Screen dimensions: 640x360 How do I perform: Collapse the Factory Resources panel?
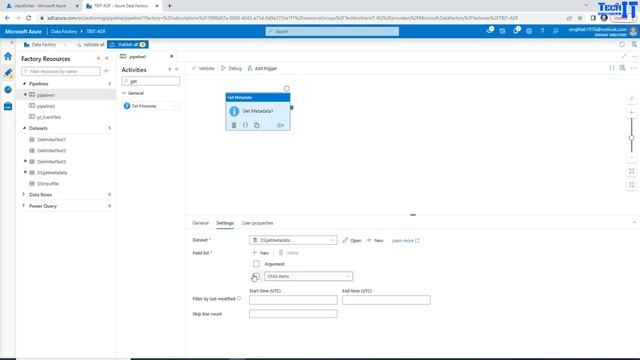107,59
